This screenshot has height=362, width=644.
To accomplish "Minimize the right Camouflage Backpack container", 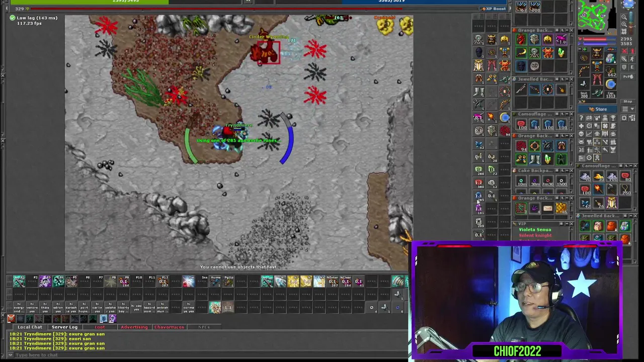I will (630, 165).
